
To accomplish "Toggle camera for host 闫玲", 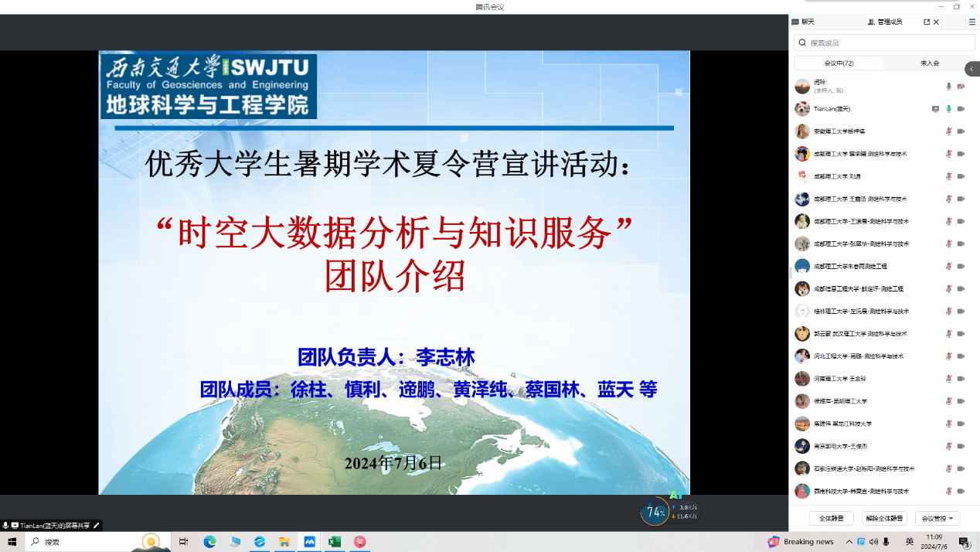I will click(x=961, y=87).
